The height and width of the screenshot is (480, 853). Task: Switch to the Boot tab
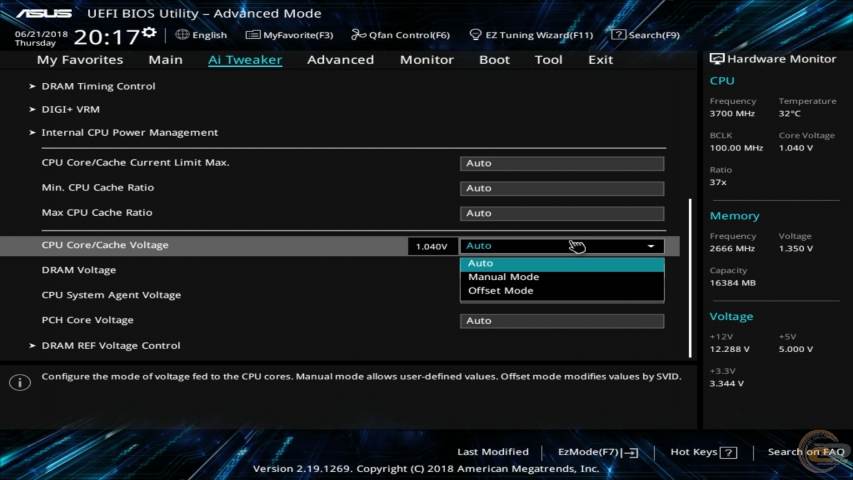494,59
